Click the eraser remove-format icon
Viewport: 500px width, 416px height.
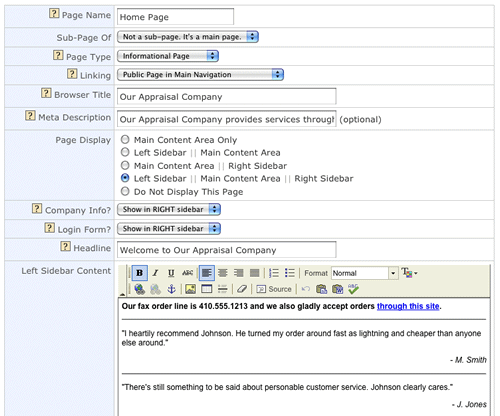pyautogui.click(x=242, y=289)
